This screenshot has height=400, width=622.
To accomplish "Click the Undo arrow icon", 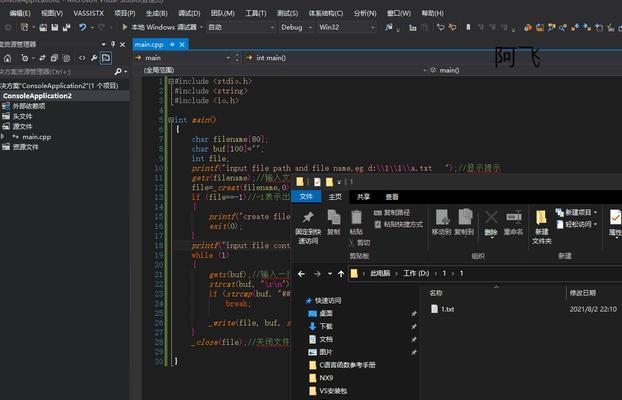I will 83,27.
